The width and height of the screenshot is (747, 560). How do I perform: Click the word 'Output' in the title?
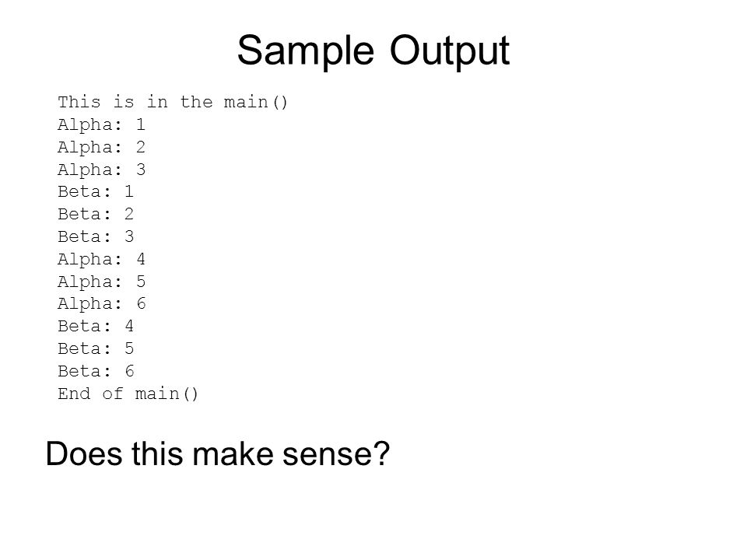(450, 51)
